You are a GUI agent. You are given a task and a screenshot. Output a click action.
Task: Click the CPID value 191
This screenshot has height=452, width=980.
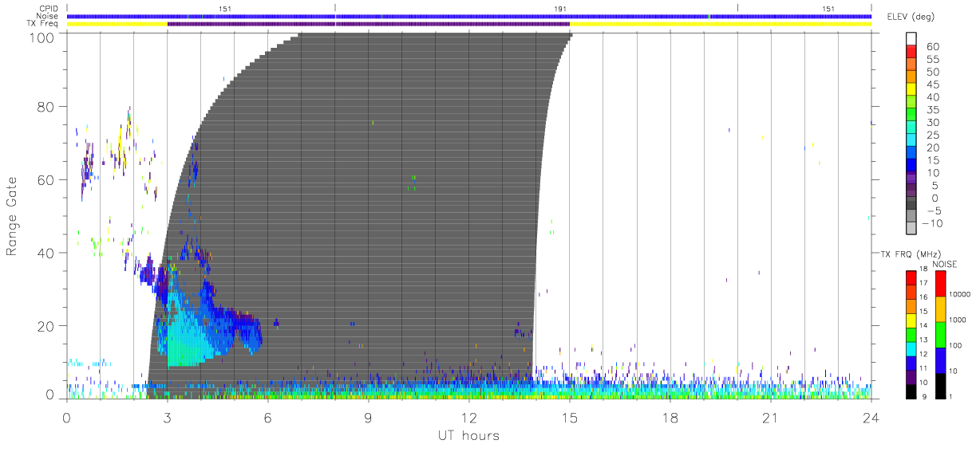pyautogui.click(x=560, y=9)
